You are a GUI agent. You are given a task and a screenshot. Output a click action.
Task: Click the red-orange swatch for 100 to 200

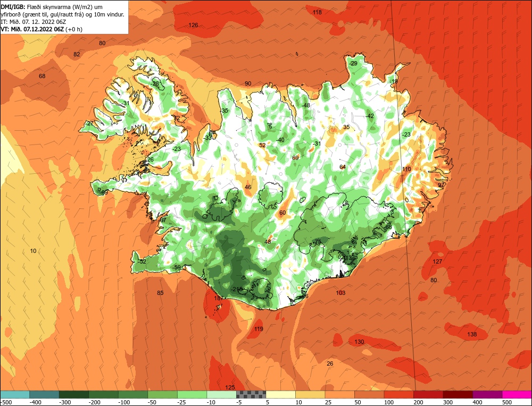(398, 394)
